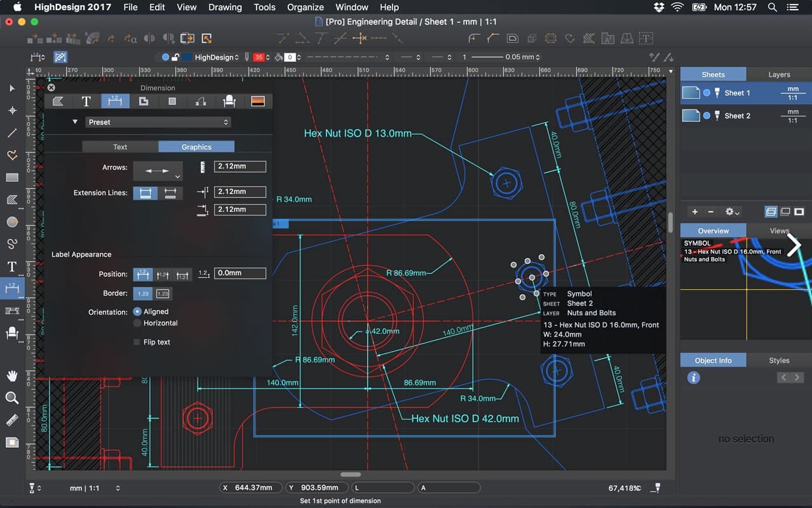The width and height of the screenshot is (812, 508).
Task: Select the Text tool in left toolbar
Action: (12, 266)
